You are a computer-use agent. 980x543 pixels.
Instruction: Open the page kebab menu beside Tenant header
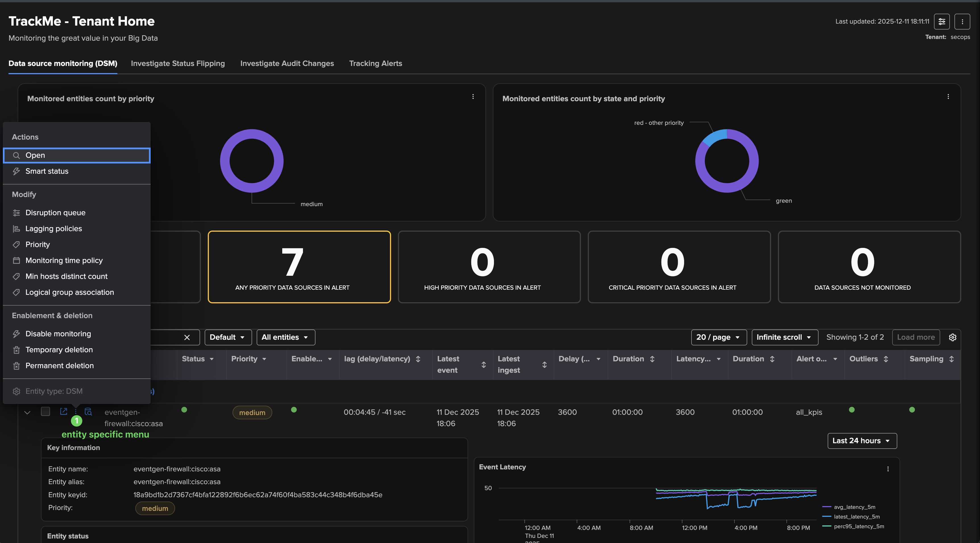[962, 22]
